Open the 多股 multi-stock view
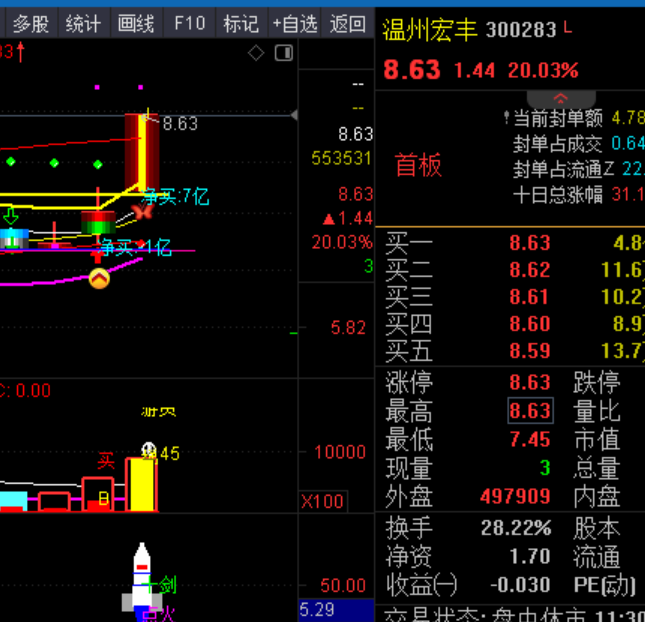 pos(31,24)
